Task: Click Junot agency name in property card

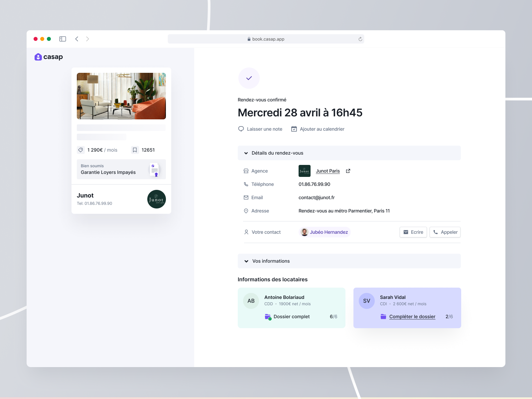Action: click(x=85, y=196)
